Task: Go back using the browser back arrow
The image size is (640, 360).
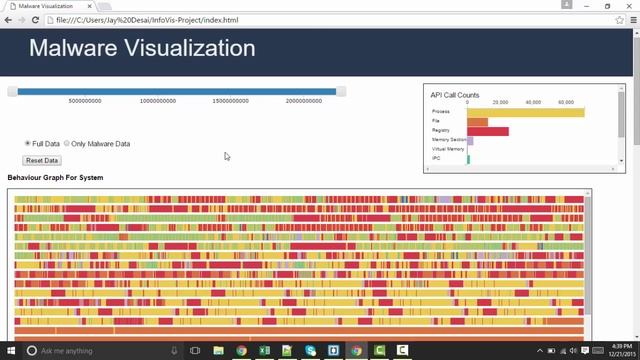Action: coord(8,20)
